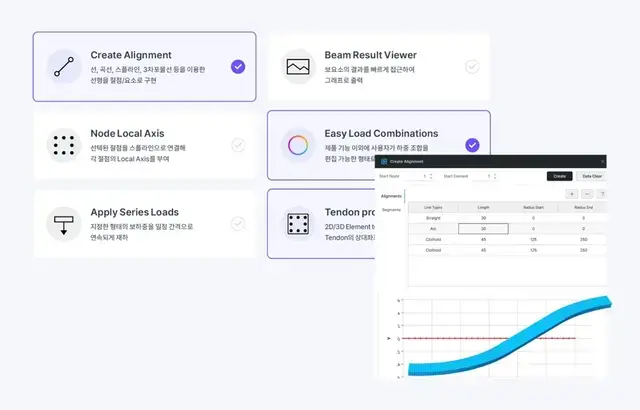Remove a row with the minus button
Viewport: 640px width, 410px height.
pos(586,193)
